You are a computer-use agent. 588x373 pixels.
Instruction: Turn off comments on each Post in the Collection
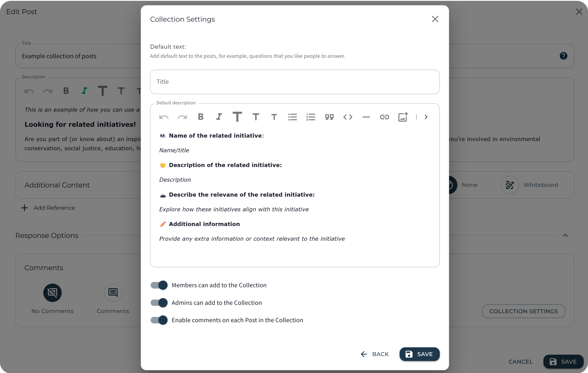click(158, 320)
